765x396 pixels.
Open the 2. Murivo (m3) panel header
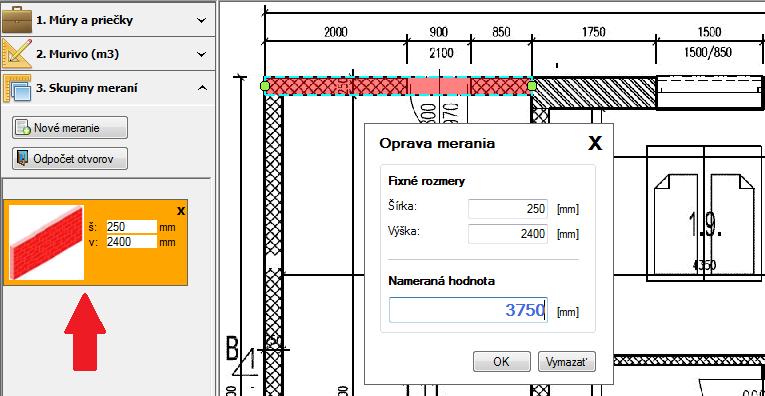point(107,54)
